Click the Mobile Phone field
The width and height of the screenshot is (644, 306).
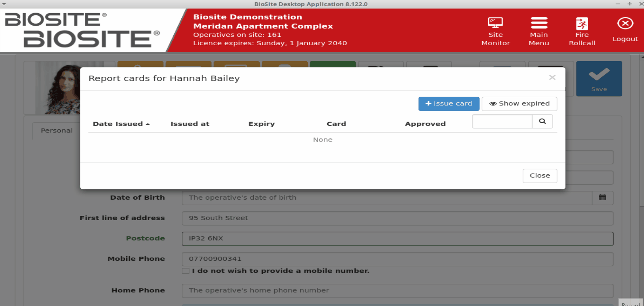(x=397, y=259)
